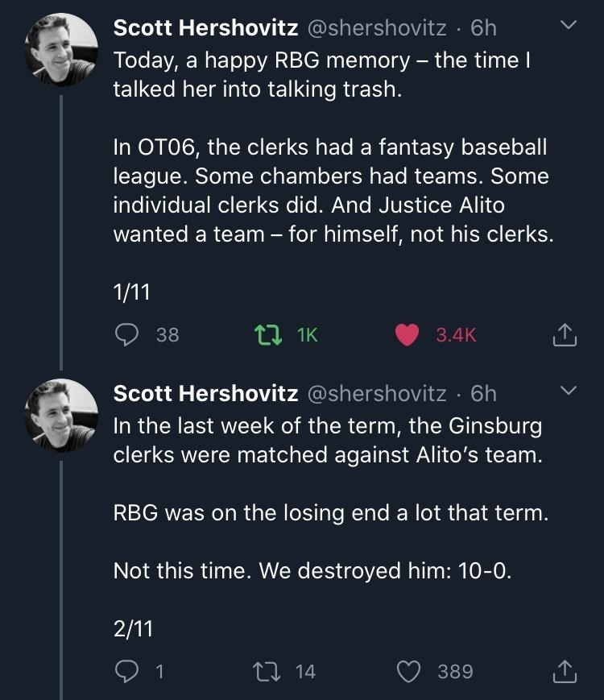Open the 6h timestamp of first tweet
This screenshot has height=700, width=604.
[x=483, y=28]
